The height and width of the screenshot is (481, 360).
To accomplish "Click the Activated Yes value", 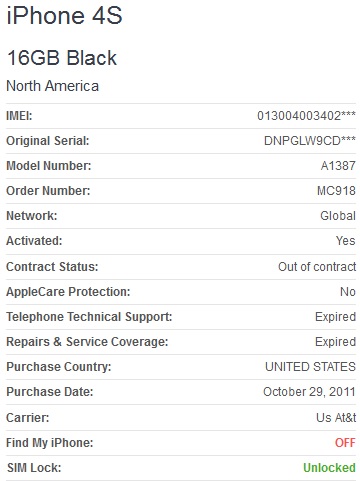I will pos(346,241).
